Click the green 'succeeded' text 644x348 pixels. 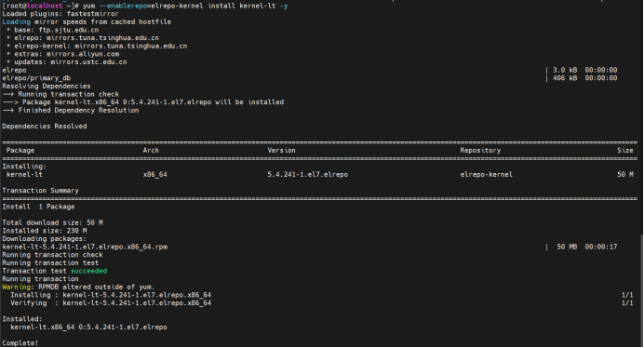coord(88,271)
